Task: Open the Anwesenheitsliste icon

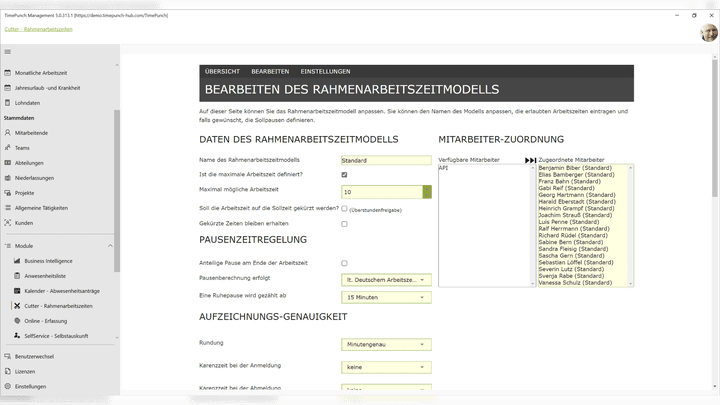Action: (17, 276)
